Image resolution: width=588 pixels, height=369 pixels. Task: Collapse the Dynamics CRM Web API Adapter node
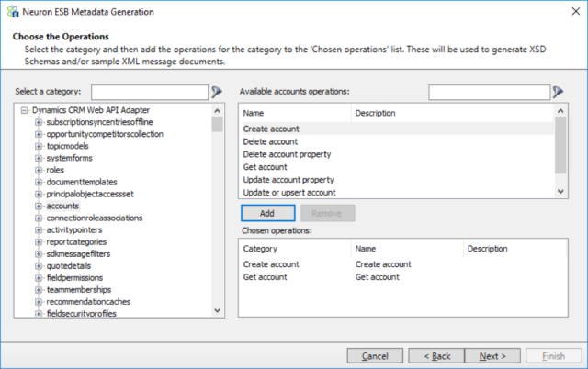(x=25, y=110)
